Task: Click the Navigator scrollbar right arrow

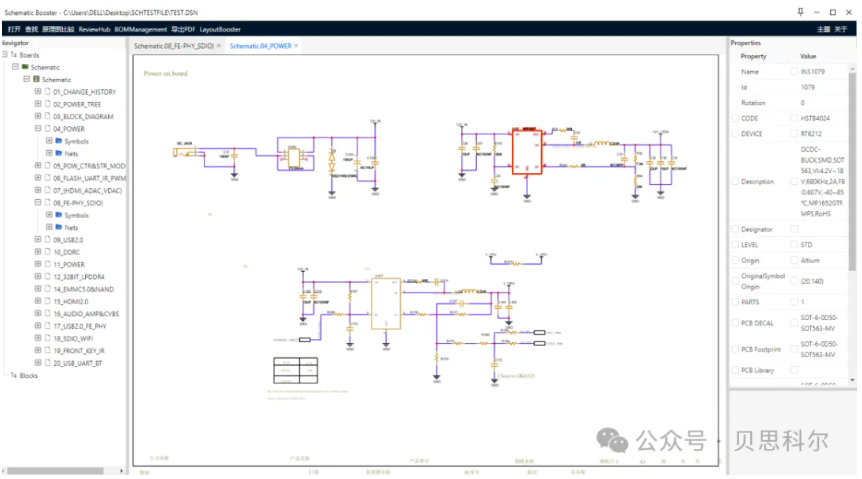Action: tap(121, 471)
